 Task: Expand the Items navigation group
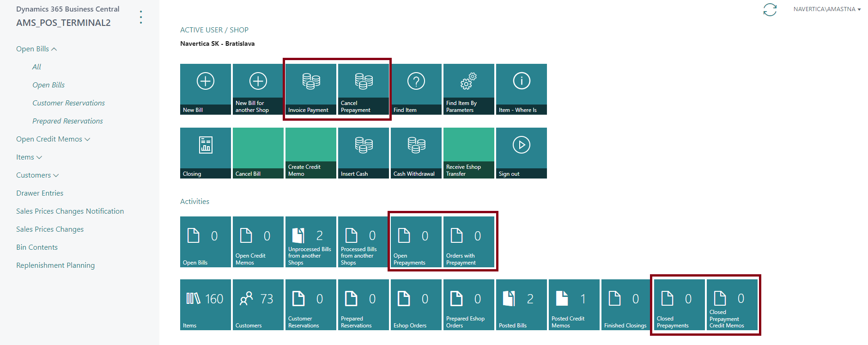point(29,157)
